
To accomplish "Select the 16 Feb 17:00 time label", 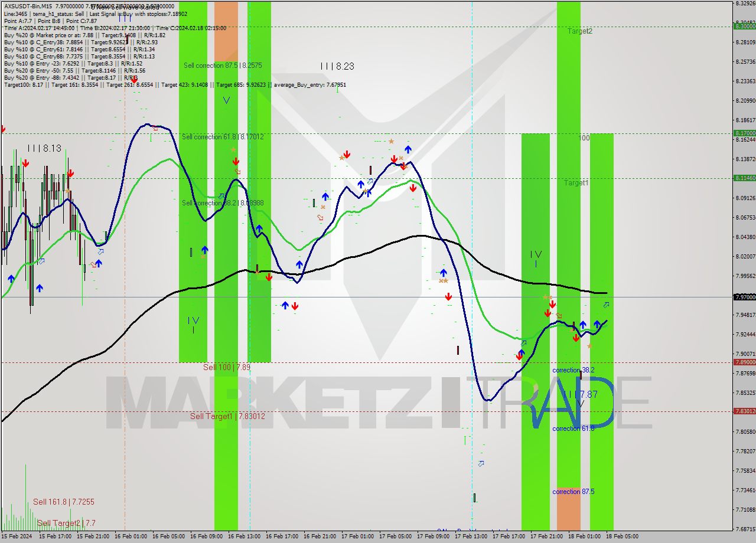I will coord(282,537).
